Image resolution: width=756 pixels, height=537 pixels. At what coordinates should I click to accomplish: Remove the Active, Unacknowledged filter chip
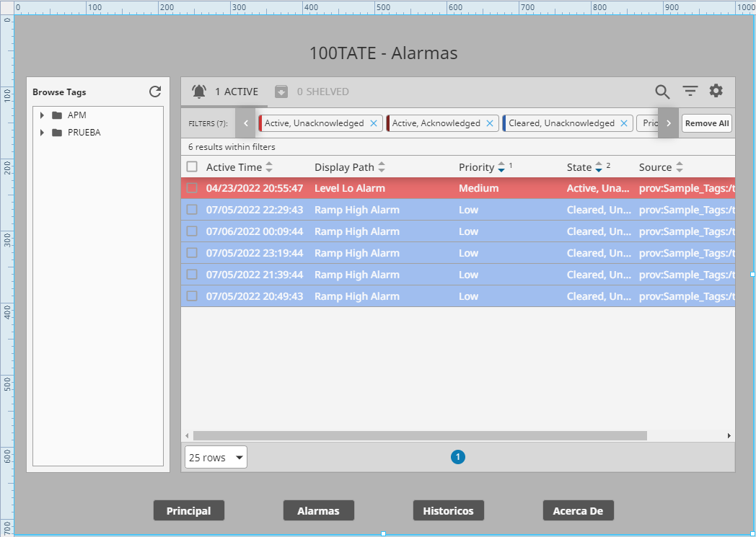click(x=374, y=123)
